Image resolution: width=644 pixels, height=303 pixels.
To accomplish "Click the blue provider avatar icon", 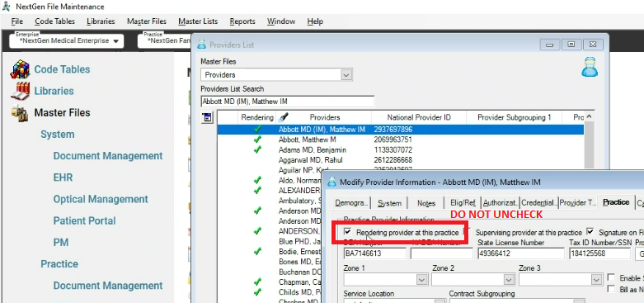I will [x=590, y=67].
